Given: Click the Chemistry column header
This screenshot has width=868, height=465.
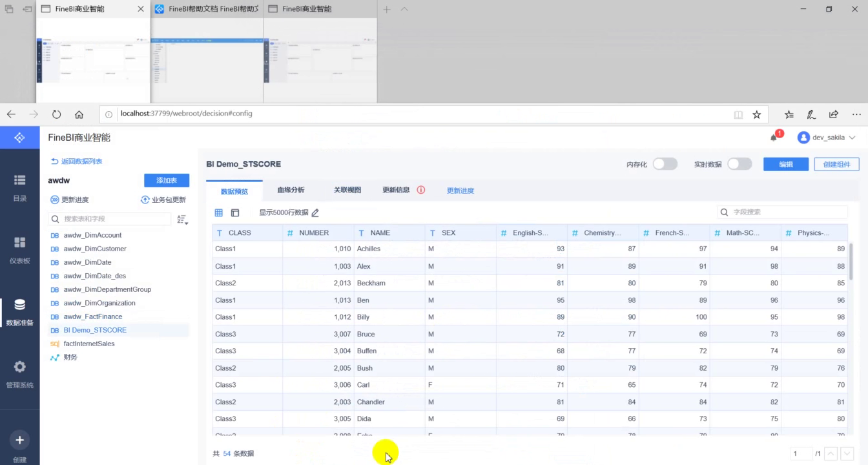Looking at the screenshot, I should (603, 232).
